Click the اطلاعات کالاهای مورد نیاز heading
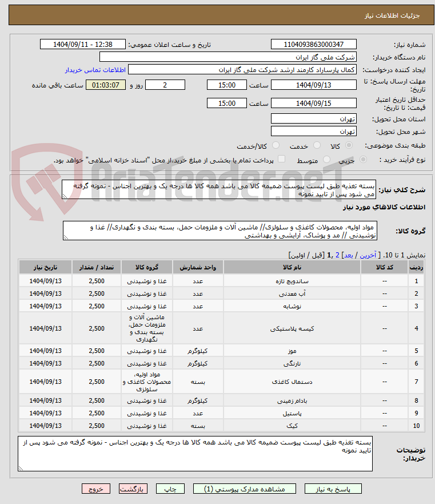 (x=384, y=207)
